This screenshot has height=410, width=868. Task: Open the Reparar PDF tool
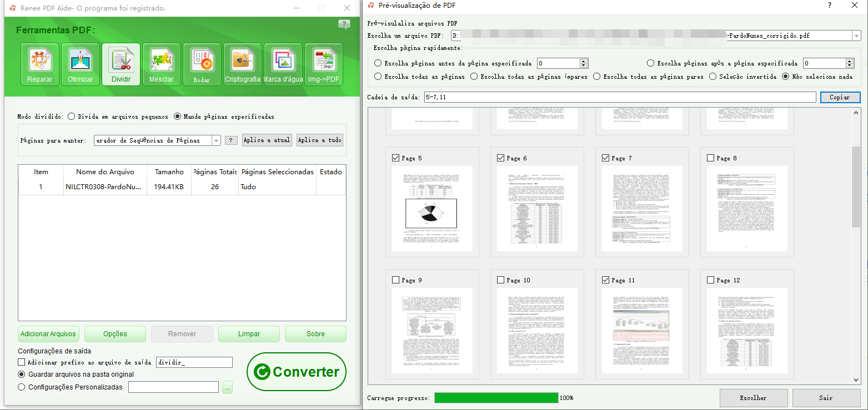pyautogui.click(x=40, y=64)
